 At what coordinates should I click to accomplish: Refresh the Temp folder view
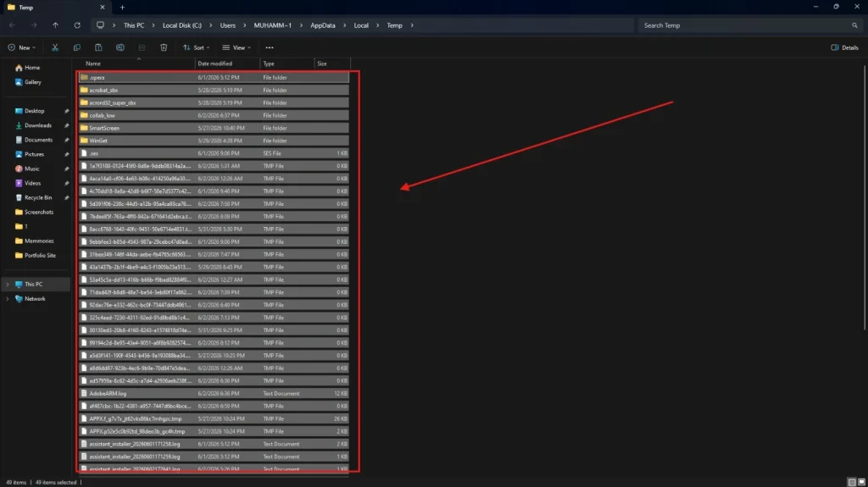point(77,25)
